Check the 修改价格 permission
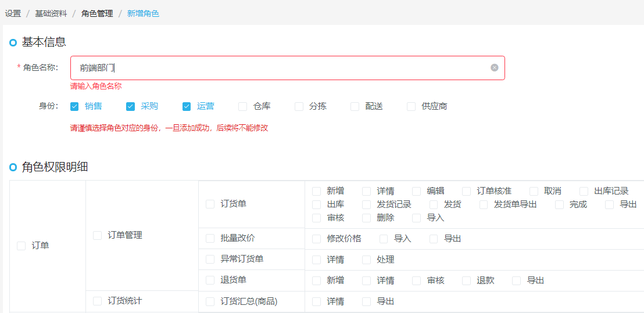Image resolution: width=644 pixels, height=313 pixels. pos(317,239)
